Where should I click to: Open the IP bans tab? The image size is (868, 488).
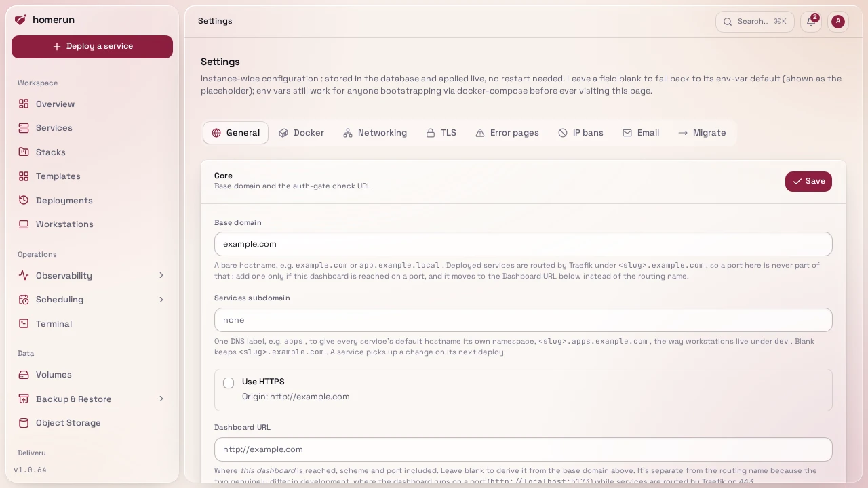click(x=580, y=133)
